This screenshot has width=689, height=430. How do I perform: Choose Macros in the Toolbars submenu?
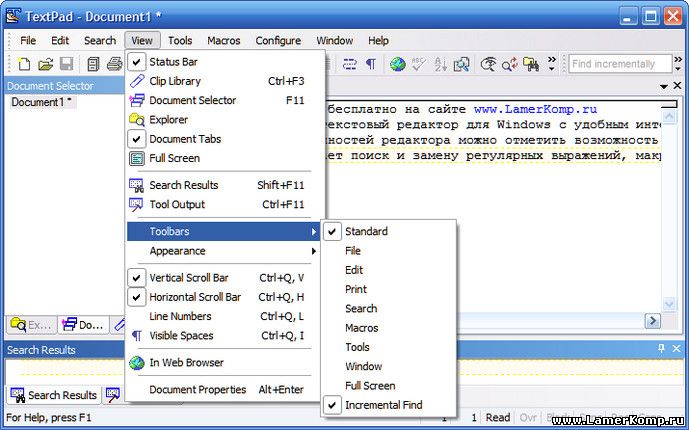(361, 328)
